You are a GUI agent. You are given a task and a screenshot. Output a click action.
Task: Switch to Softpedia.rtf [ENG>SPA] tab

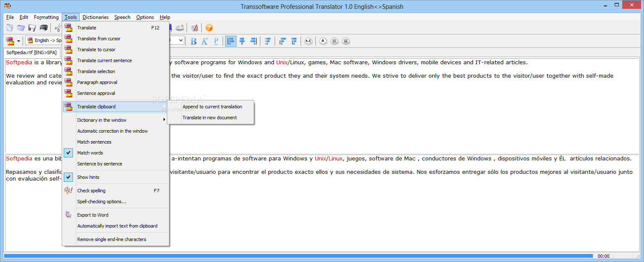pyautogui.click(x=31, y=52)
